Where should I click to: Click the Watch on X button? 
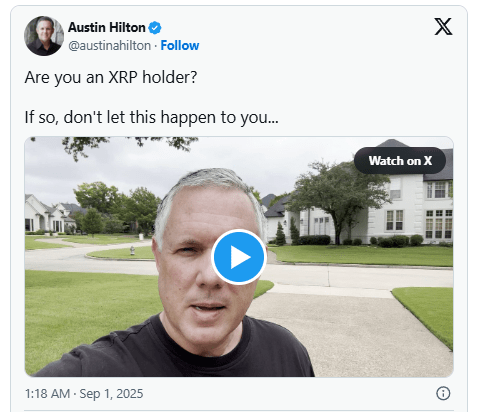[x=400, y=161]
